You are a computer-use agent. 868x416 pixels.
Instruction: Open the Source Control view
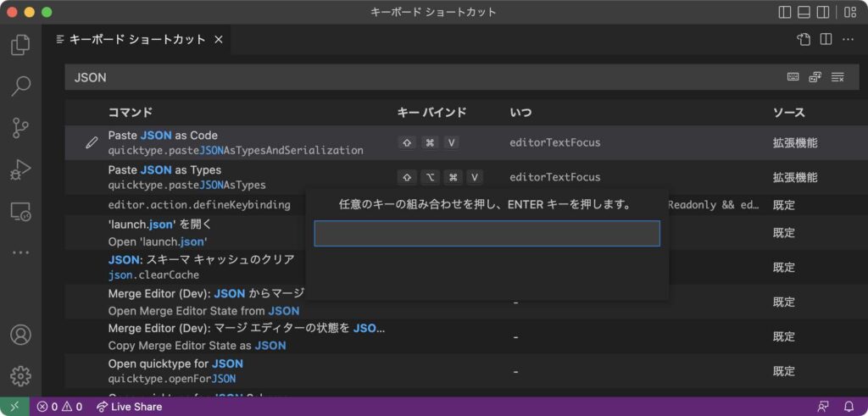(x=20, y=128)
